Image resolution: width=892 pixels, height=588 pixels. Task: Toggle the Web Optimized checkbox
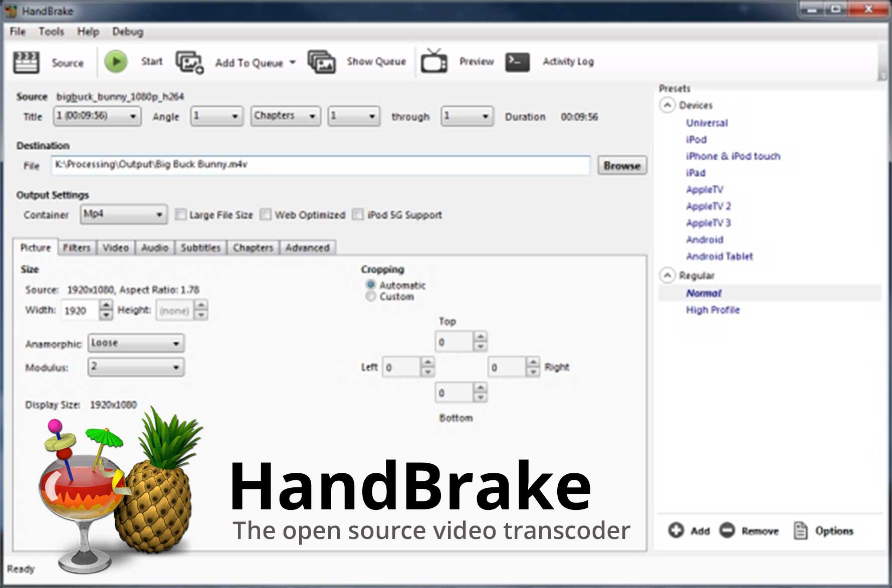[266, 214]
